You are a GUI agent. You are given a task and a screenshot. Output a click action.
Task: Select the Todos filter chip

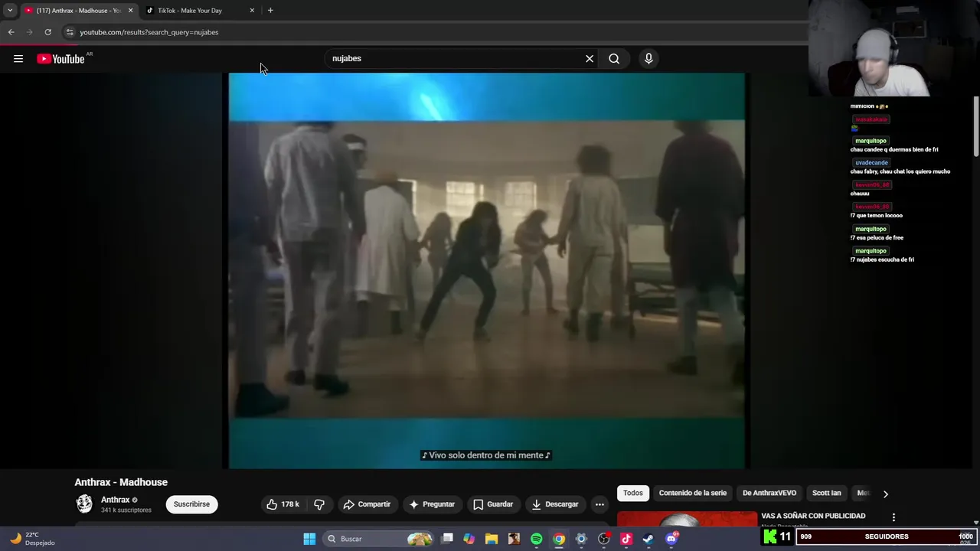point(633,493)
